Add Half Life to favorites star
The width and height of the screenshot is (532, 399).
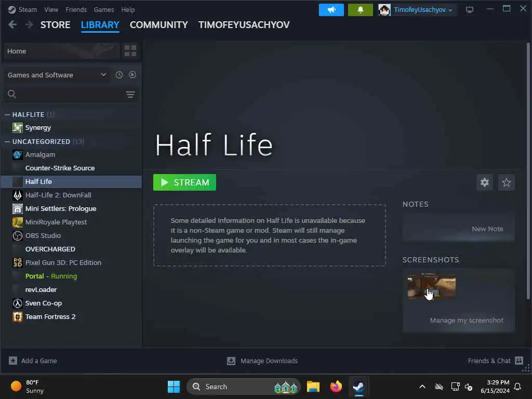pos(506,182)
